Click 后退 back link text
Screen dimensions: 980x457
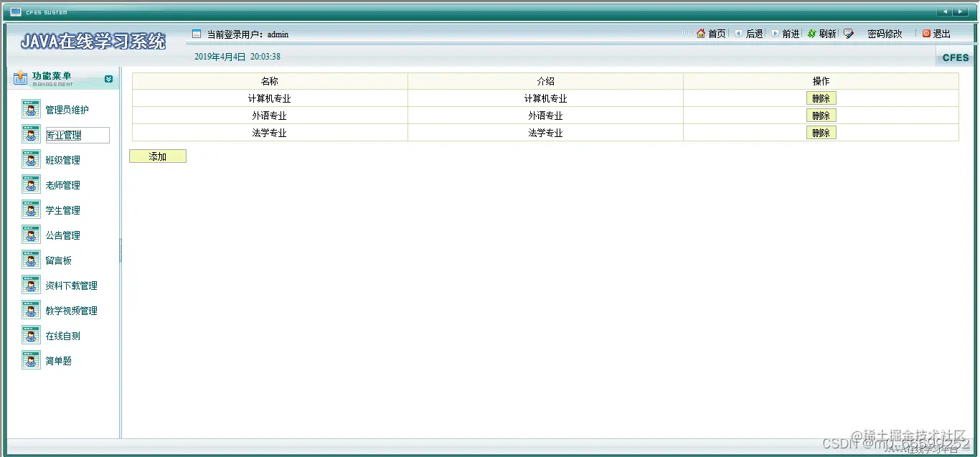tap(754, 34)
